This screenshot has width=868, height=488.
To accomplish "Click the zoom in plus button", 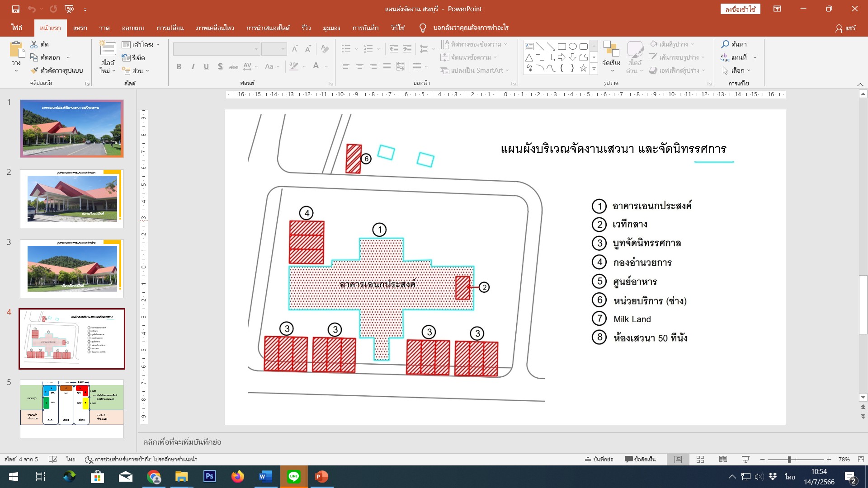I will [829, 460].
